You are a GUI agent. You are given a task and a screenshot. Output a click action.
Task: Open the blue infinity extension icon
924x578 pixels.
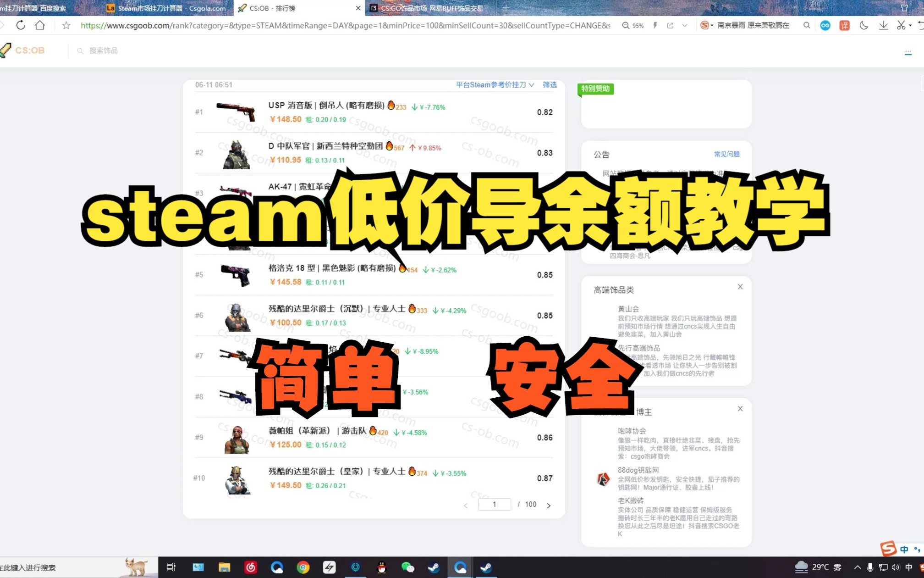825,25
